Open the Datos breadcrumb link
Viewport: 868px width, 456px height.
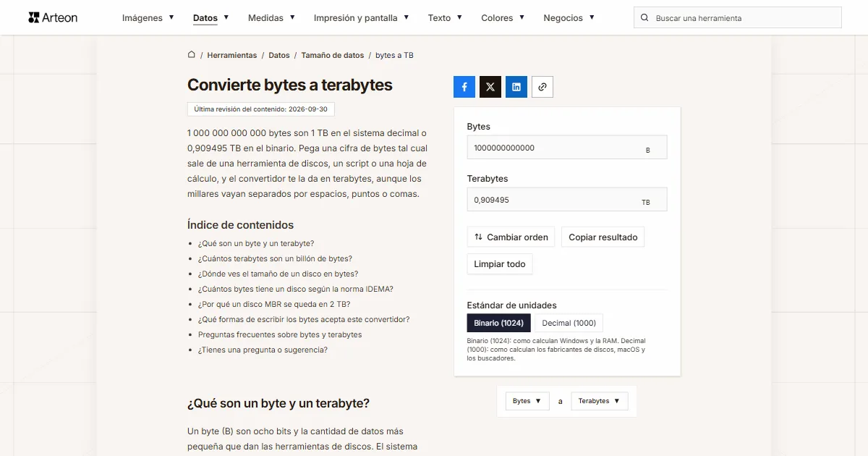pyautogui.click(x=279, y=55)
